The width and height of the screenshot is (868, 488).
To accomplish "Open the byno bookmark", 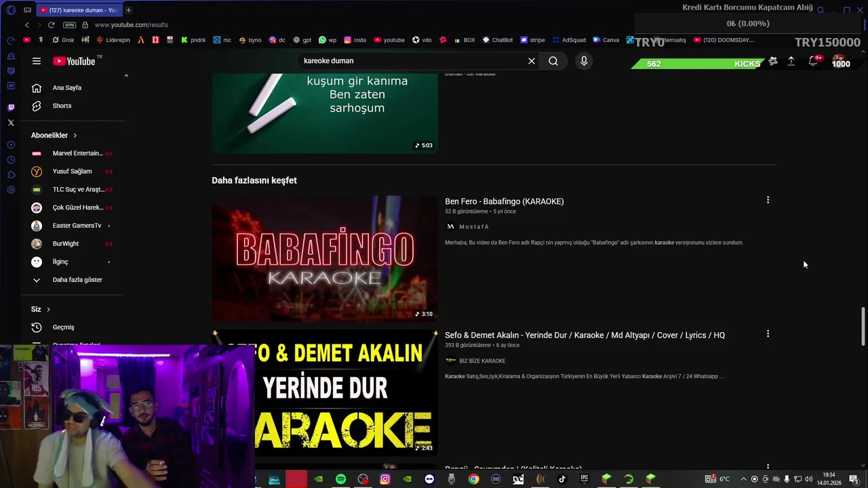I will point(250,40).
